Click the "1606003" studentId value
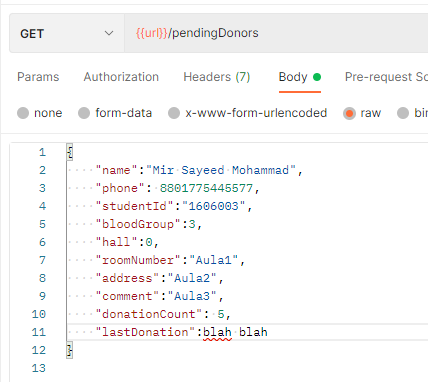Screen dimensions: 428x382 pos(214,206)
